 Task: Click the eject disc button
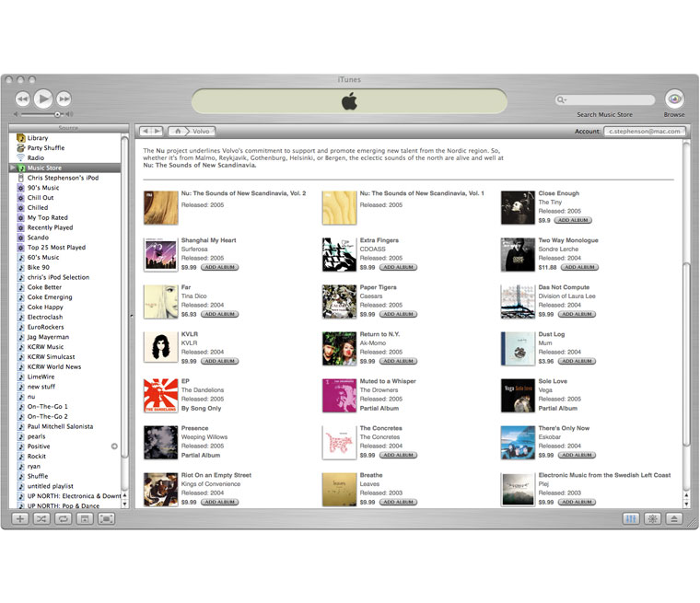(x=674, y=518)
